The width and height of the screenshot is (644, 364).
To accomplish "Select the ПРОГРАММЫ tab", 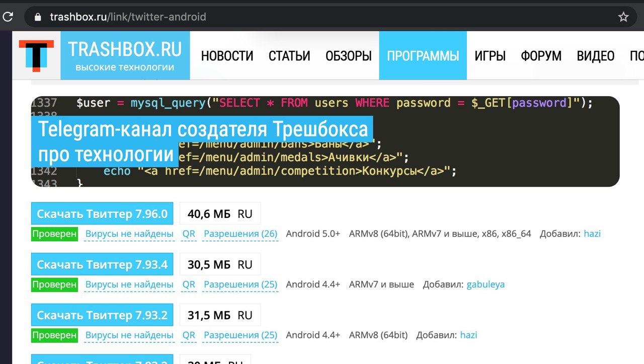I will point(423,55).
